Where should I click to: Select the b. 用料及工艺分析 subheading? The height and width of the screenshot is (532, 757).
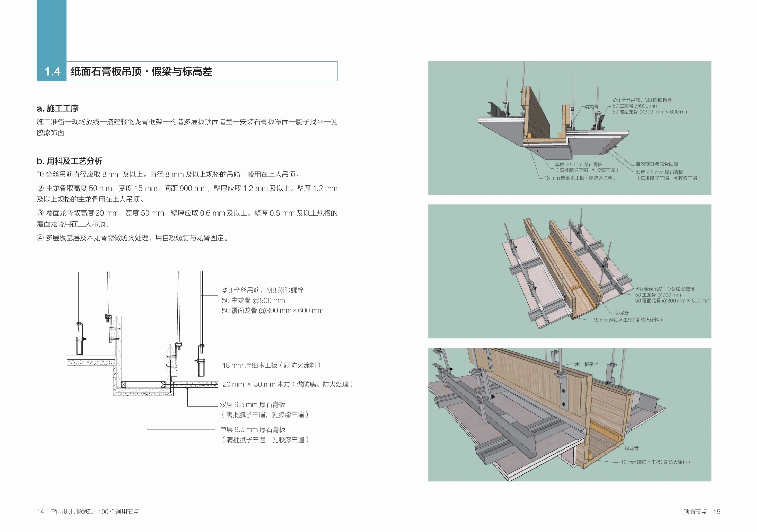point(69,161)
